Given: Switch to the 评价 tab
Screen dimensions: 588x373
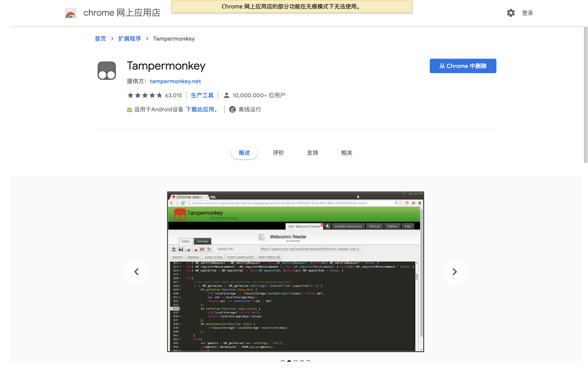Looking at the screenshot, I should [x=278, y=153].
